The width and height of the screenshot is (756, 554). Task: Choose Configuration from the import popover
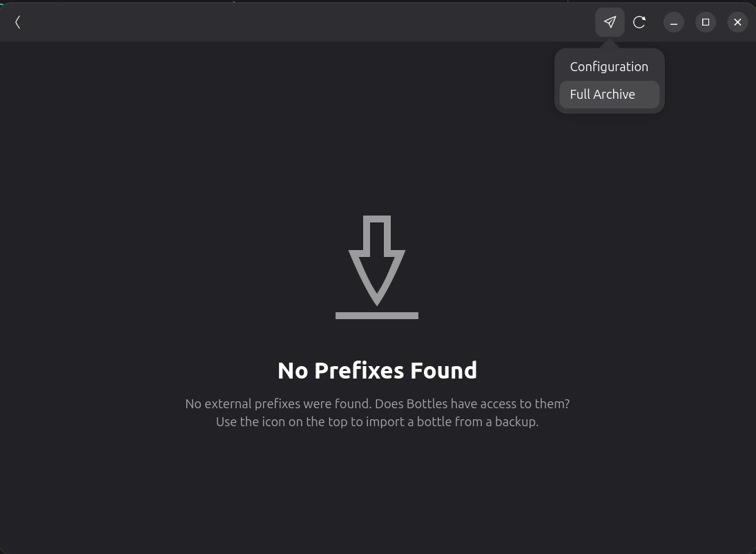[610, 67]
